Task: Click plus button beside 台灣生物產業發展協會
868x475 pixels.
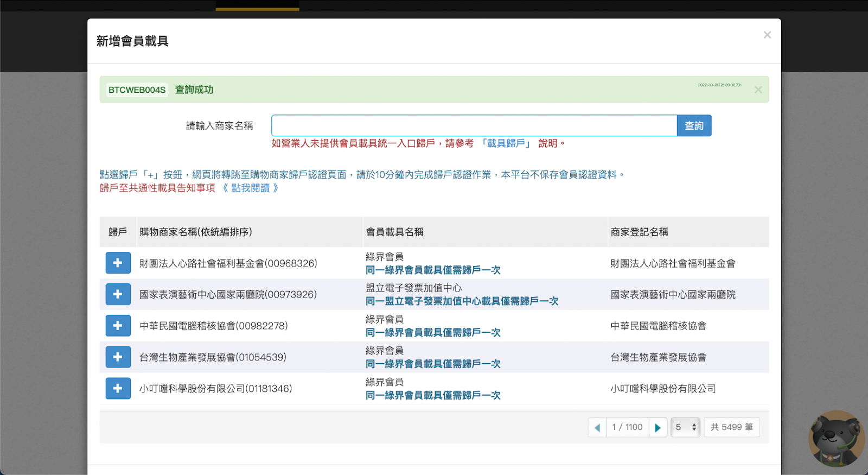Action: coord(118,357)
